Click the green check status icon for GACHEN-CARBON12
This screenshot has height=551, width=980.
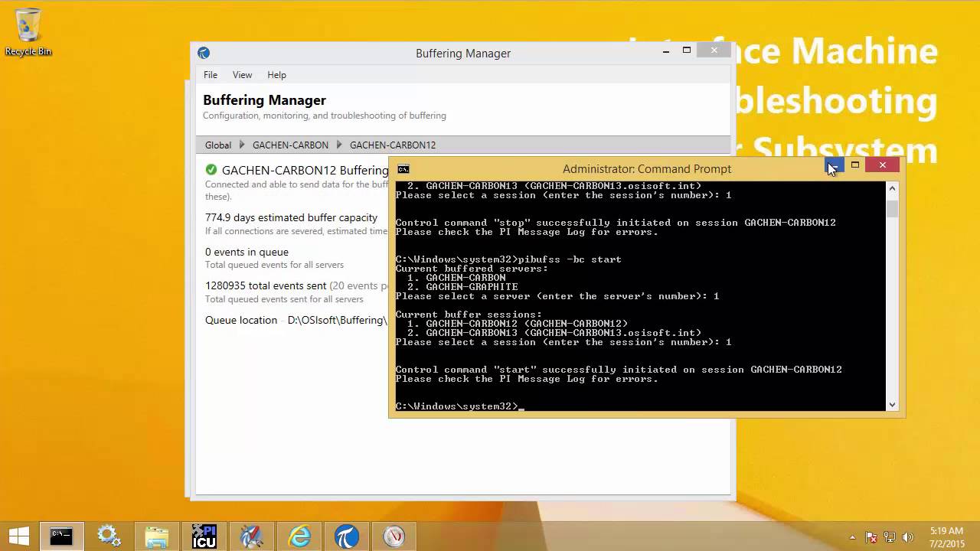coord(211,170)
